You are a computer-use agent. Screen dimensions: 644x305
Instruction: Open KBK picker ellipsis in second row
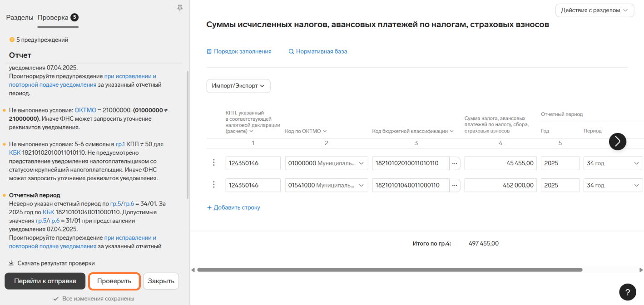(455, 185)
